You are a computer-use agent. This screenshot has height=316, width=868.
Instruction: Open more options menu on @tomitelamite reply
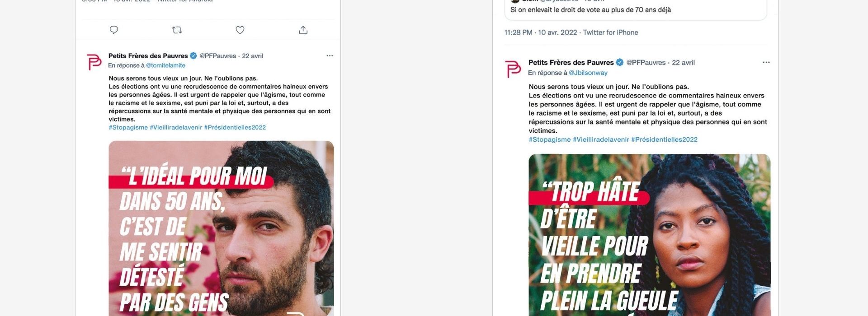(x=330, y=56)
